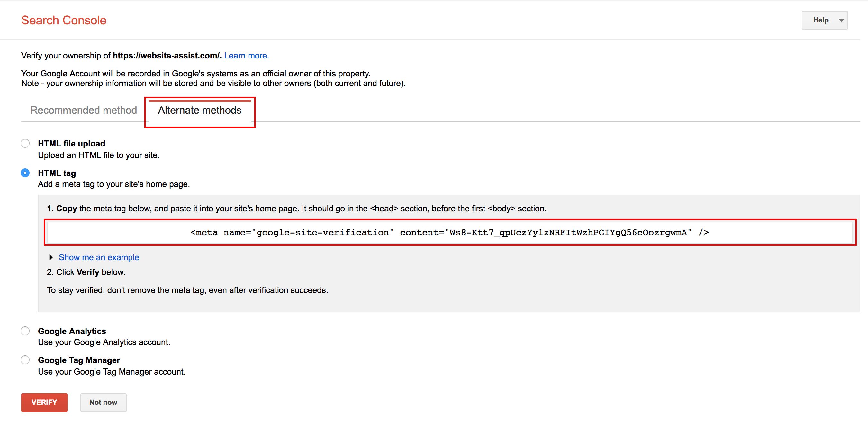Open the Help dropdown arrow
The image size is (868, 435).
pos(841,20)
